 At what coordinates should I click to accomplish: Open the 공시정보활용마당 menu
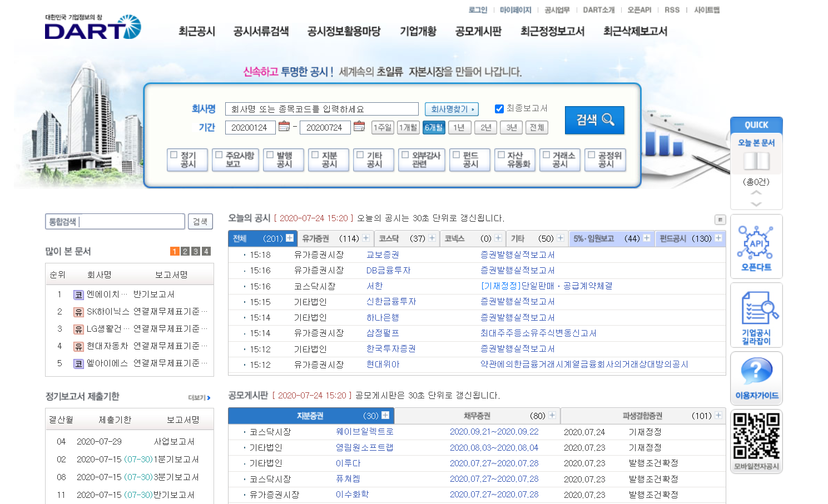tap(344, 31)
